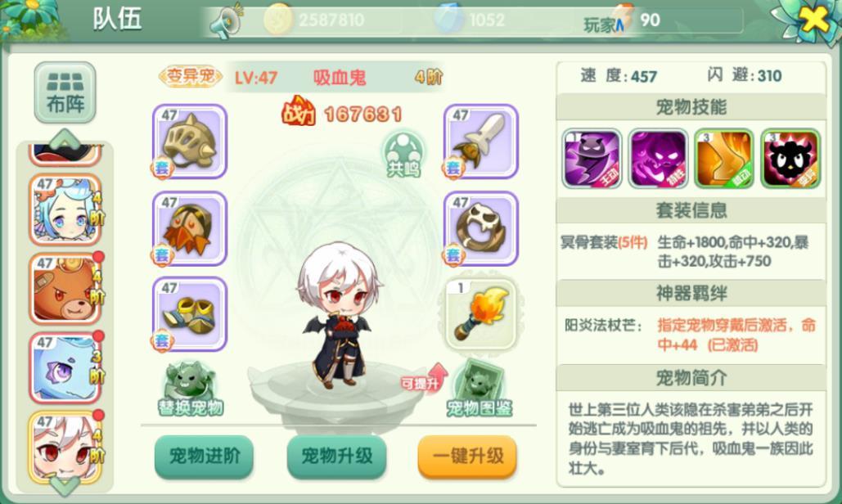Click the orange 一键升级 button
The height and width of the screenshot is (504, 842).
click(x=467, y=457)
